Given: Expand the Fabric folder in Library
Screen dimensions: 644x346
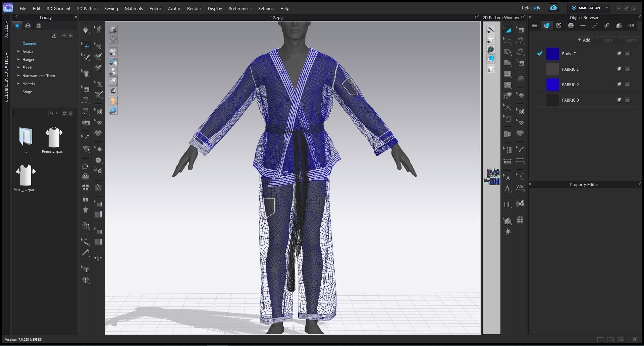Looking at the screenshot, I should pyautogui.click(x=18, y=68).
